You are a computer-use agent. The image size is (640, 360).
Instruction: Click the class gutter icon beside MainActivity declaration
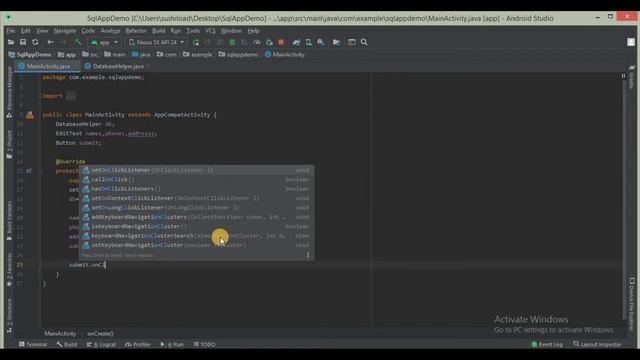click(30, 115)
